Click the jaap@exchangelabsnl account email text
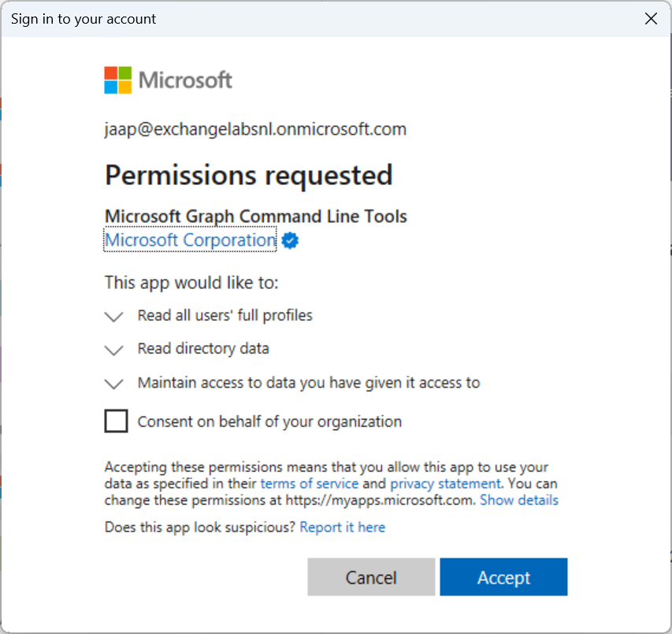The height and width of the screenshot is (634, 672). pyautogui.click(x=255, y=129)
